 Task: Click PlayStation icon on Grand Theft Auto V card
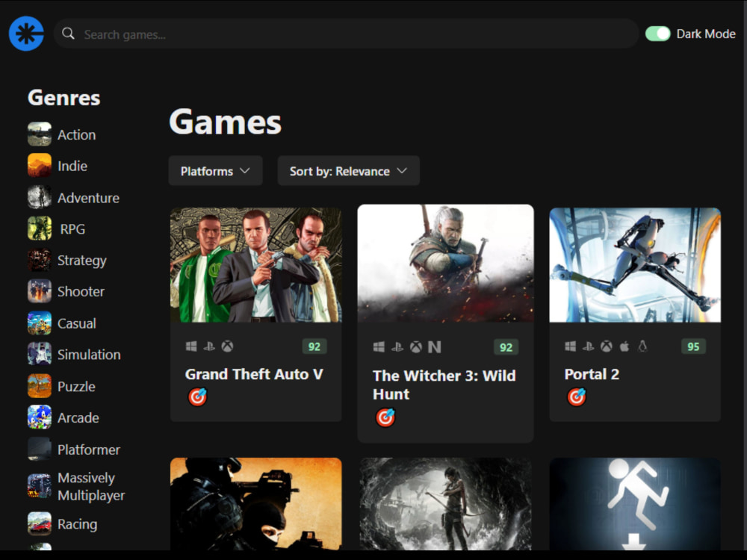(x=209, y=346)
